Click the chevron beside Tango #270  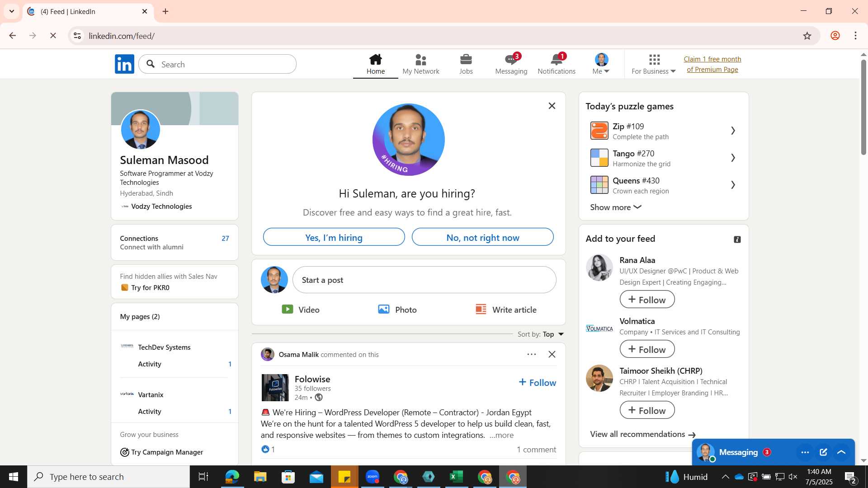[x=733, y=158]
